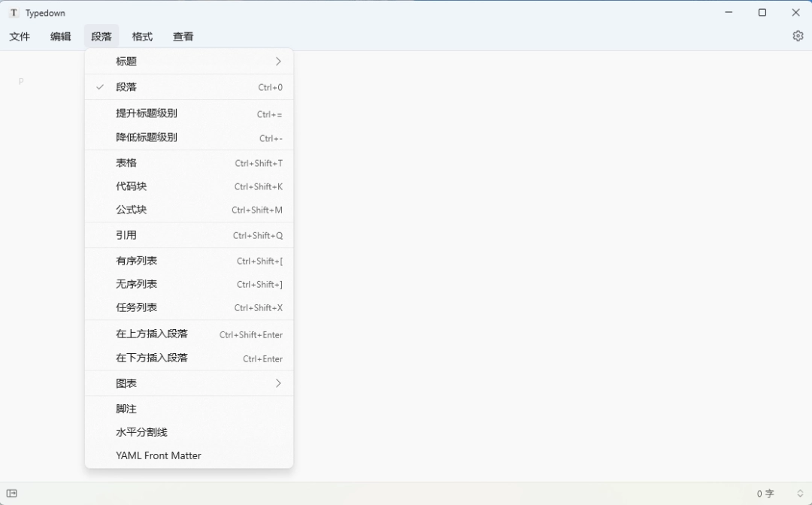The image size is (812, 505).
Task: Open the 编辑 menu
Action: (60, 36)
